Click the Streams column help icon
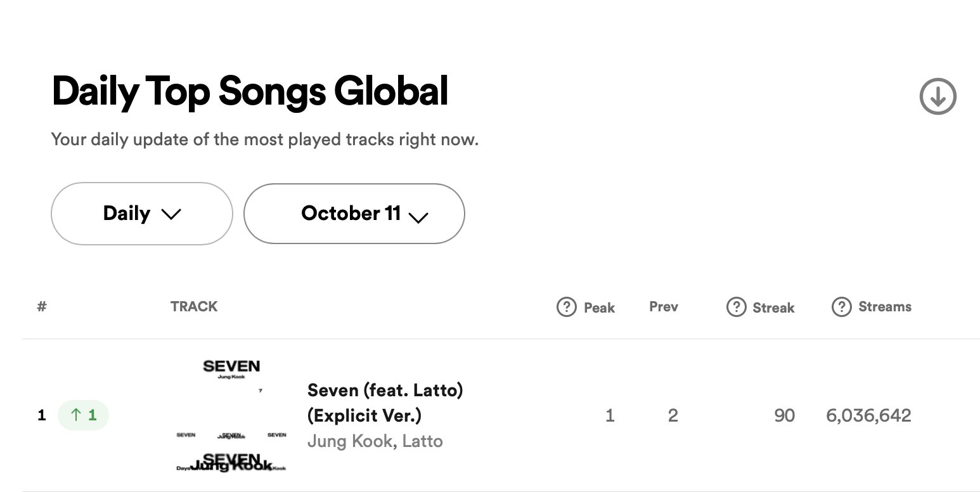The image size is (980, 492). [x=841, y=307]
